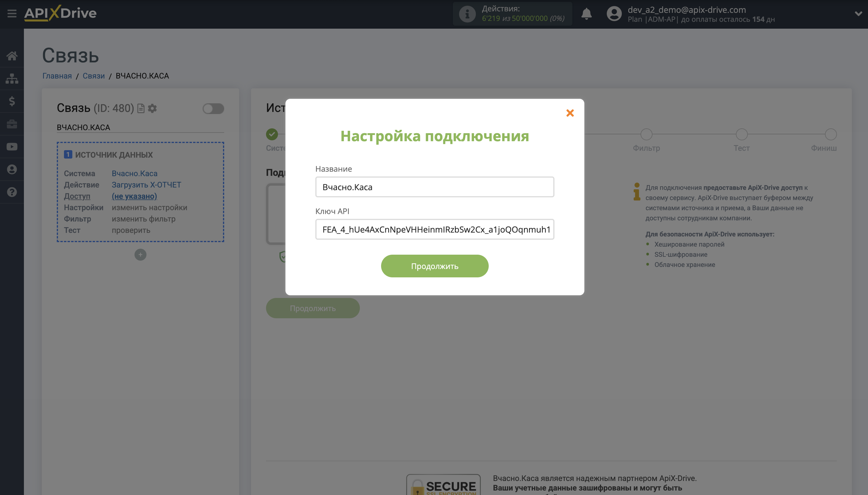This screenshot has height=495, width=868.
Task: Select the briefcase icon in sidebar
Action: click(12, 124)
